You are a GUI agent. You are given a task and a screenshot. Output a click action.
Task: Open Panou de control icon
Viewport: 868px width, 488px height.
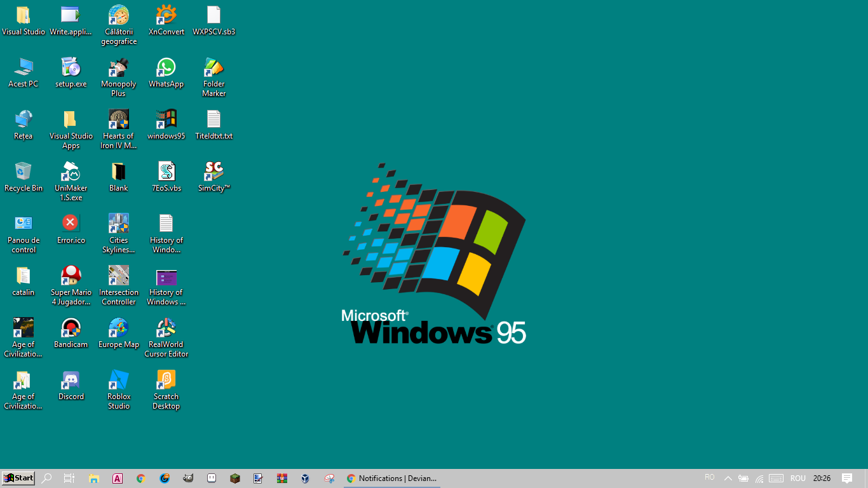[24, 234]
